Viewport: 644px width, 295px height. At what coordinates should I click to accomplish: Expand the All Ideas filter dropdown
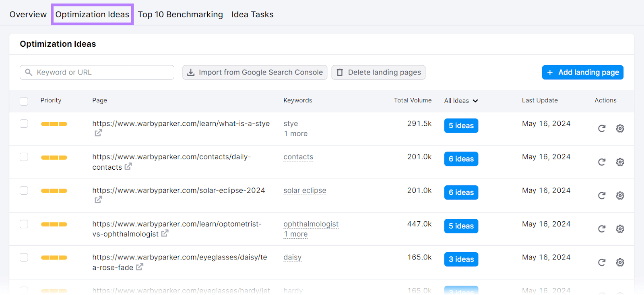click(x=461, y=101)
